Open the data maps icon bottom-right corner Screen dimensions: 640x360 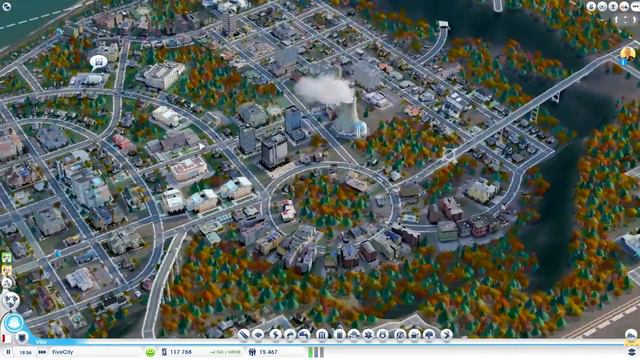(631, 351)
